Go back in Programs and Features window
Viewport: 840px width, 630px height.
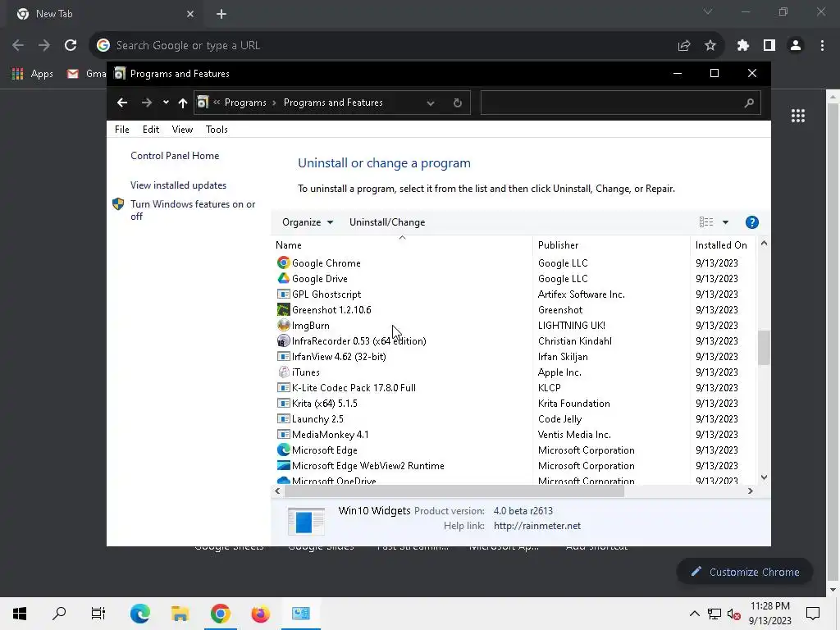pyautogui.click(x=122, y=103)
